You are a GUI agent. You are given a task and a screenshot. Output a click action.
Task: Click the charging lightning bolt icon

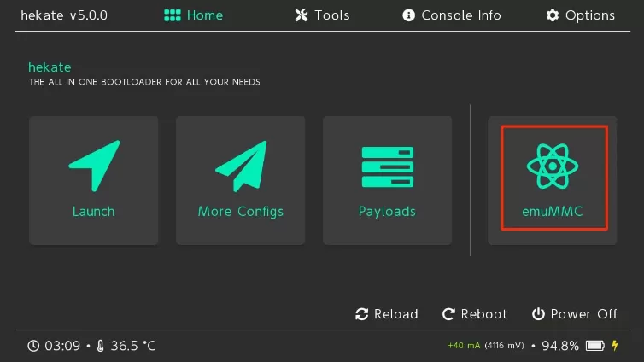(615, 346)
